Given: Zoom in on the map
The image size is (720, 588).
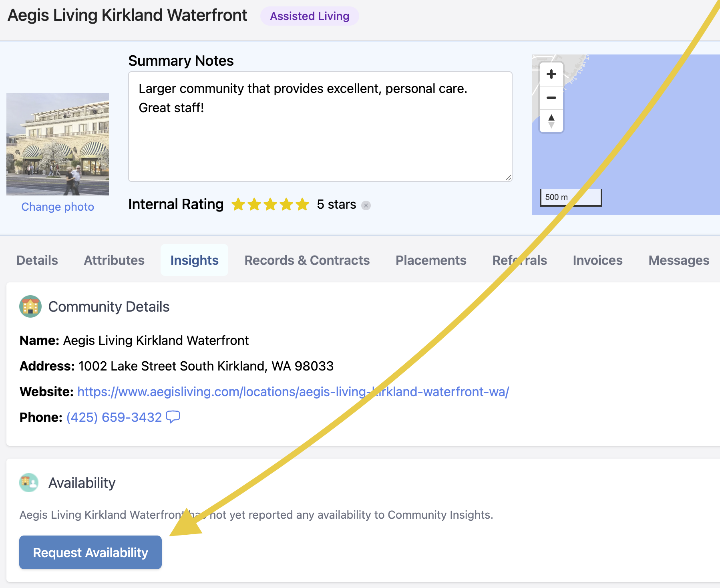Looking at the screenshot, I should pos(551,74).
